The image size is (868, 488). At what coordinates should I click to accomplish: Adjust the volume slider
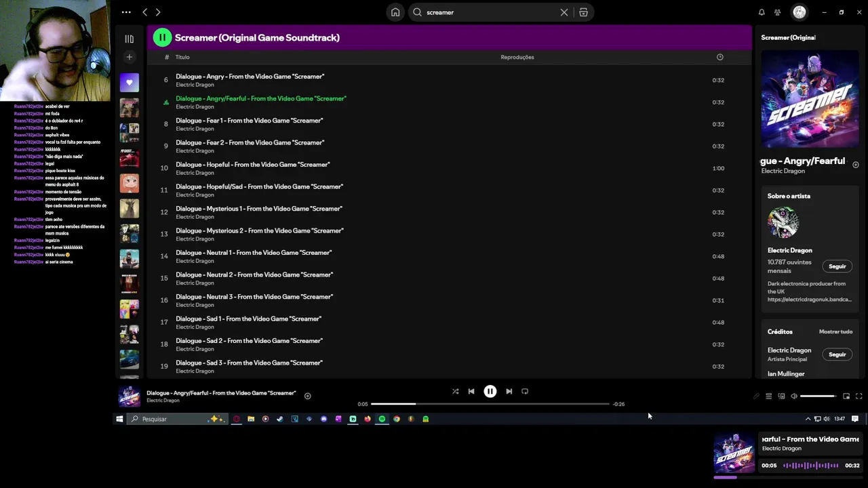pos(818,396)
